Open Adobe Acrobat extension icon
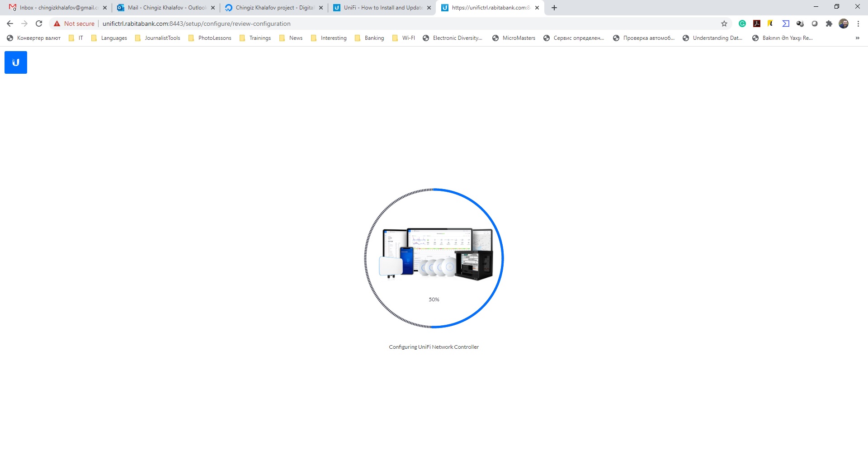 pos(757,24)
